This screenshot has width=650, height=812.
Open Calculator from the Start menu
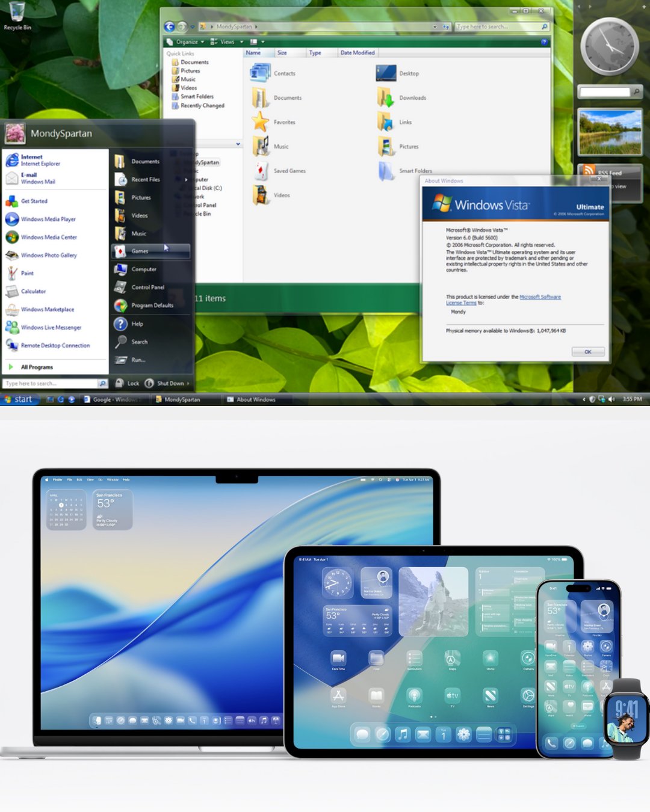click(x=25, y=291)
